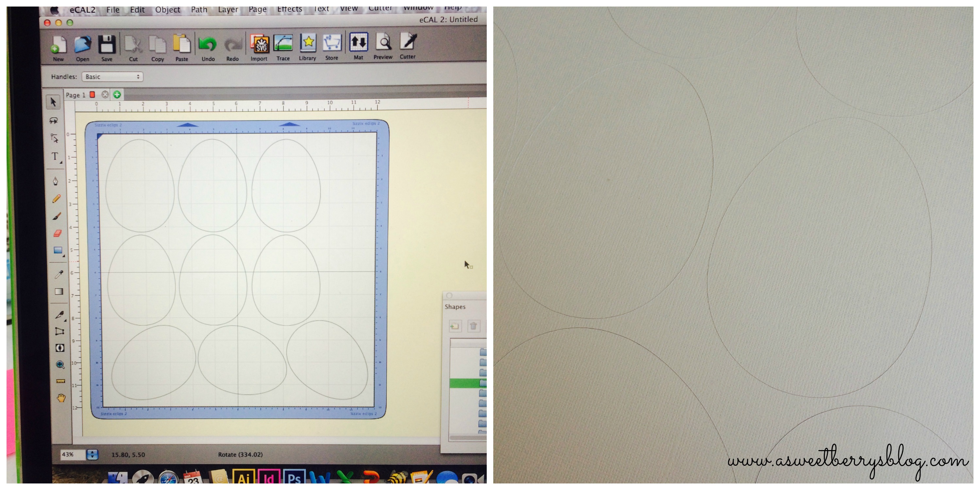The width and height of the screenshot is (980, 490).
Task: Open the Window menu
Action: click(x=418, y=8)
